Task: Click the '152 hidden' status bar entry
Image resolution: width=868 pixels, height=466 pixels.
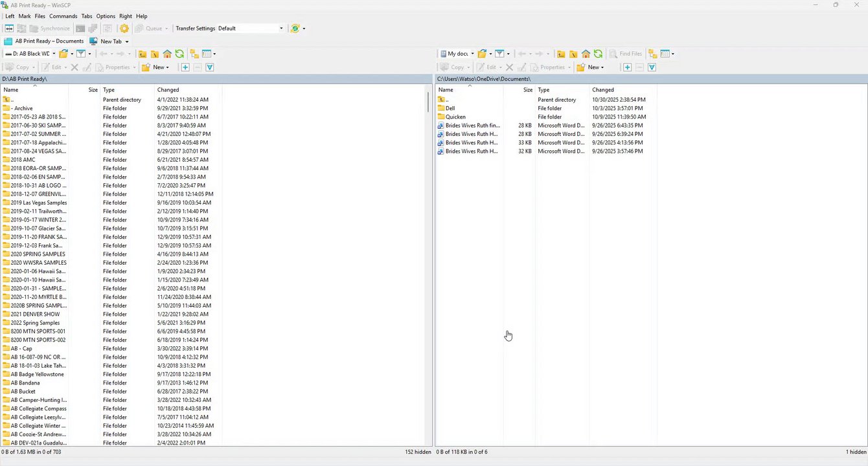Action: click(418, 452)
